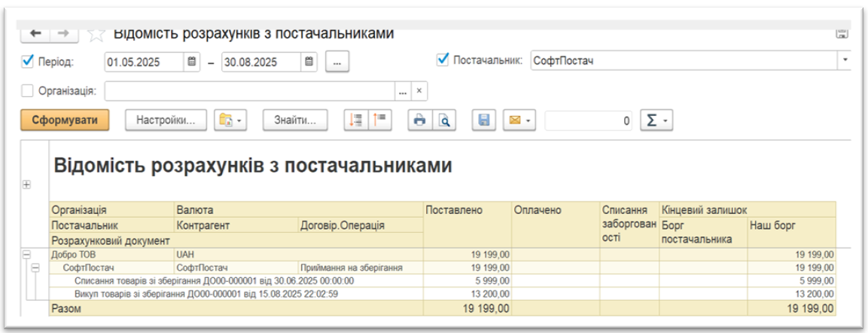This screenshot has width=868, height=333.
Task: Collapse the Добро ТОВ group row
Action: pyautogui.click(x=26, y=255)
